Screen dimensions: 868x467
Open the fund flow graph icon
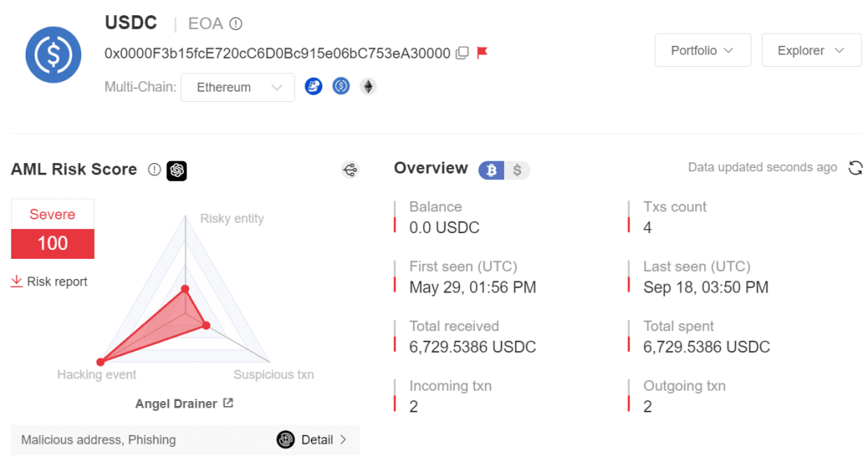[350, 170]
